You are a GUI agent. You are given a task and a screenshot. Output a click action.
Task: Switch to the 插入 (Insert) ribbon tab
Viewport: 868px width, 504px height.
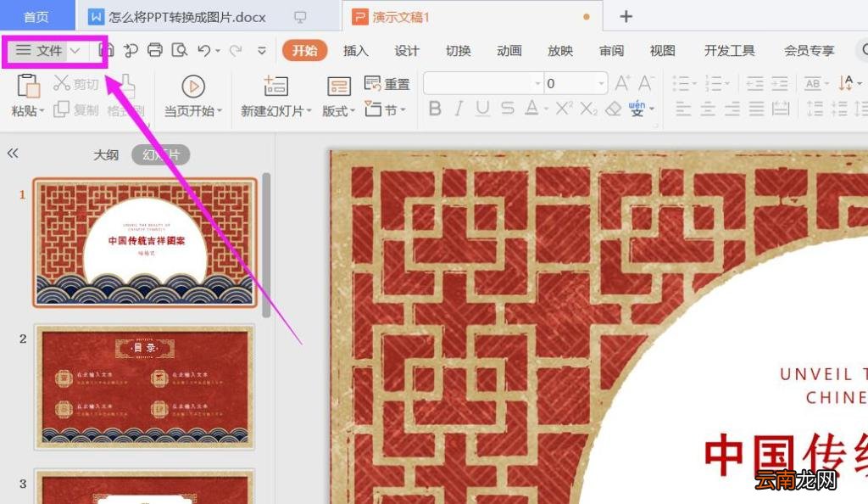click(x=355, y=51)
